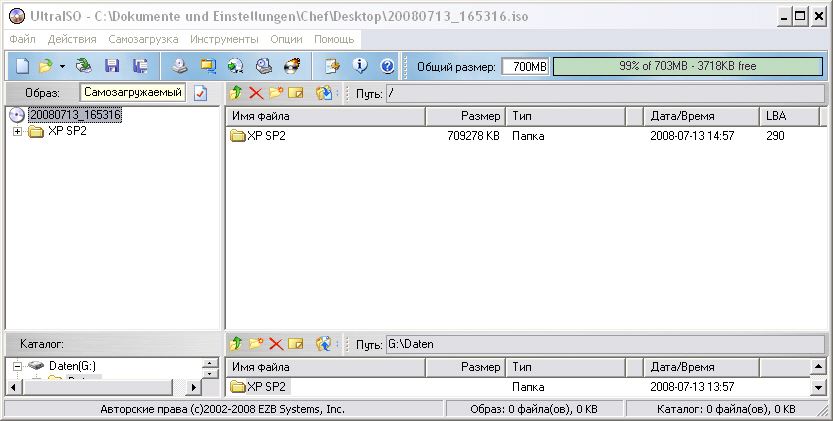Image resolution: width=833 pixels, height=421 pixels.
Task: Click the Burn CD/DVD image flame icon
Action: pyautogui.click(x=292, y=66)
